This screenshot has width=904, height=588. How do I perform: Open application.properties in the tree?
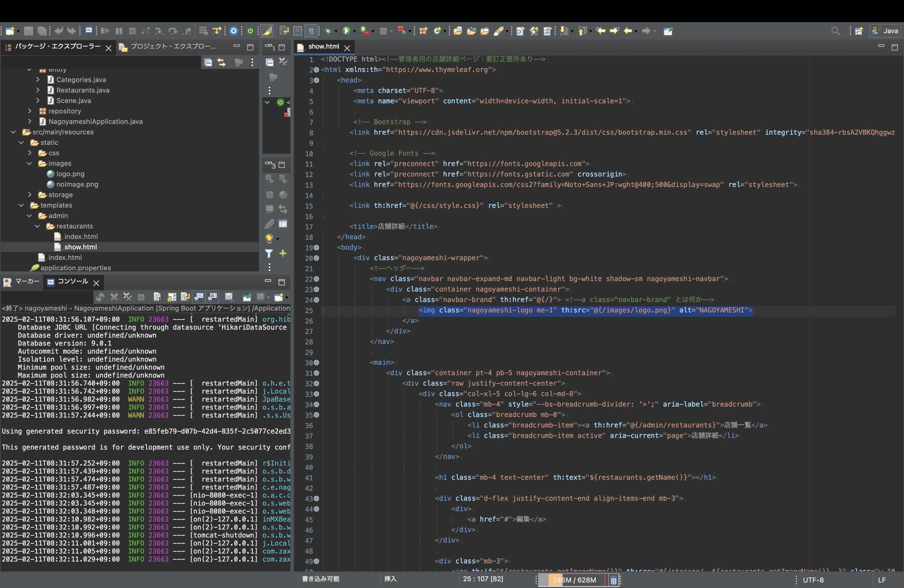coord(76,268)
